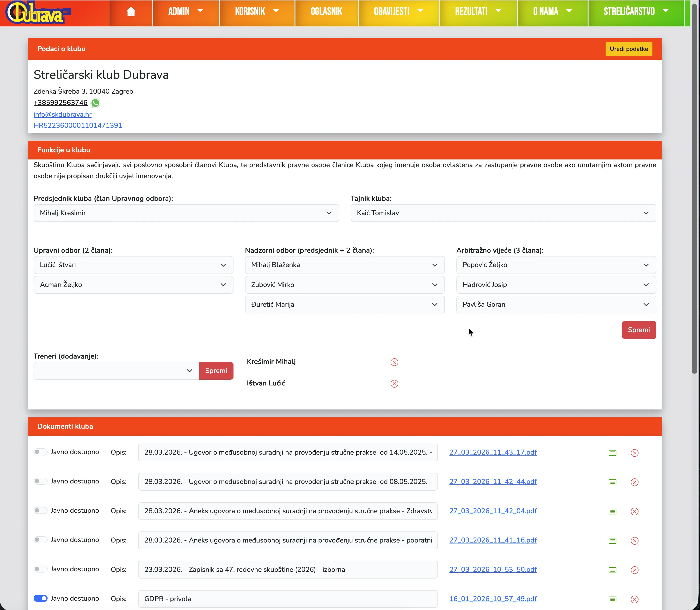Remove trainer Krešimir Mihalj with red X

[394, 362]
